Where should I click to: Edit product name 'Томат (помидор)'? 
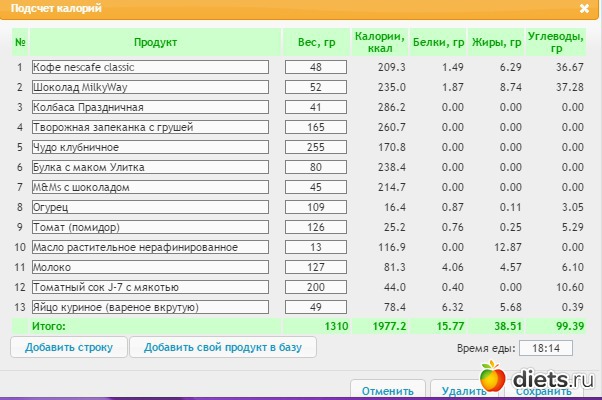coord(150,227)
